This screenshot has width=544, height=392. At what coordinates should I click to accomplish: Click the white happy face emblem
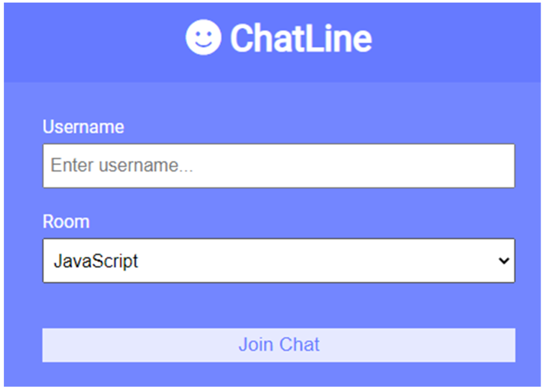pyautogui.click(x=203, y=38)
